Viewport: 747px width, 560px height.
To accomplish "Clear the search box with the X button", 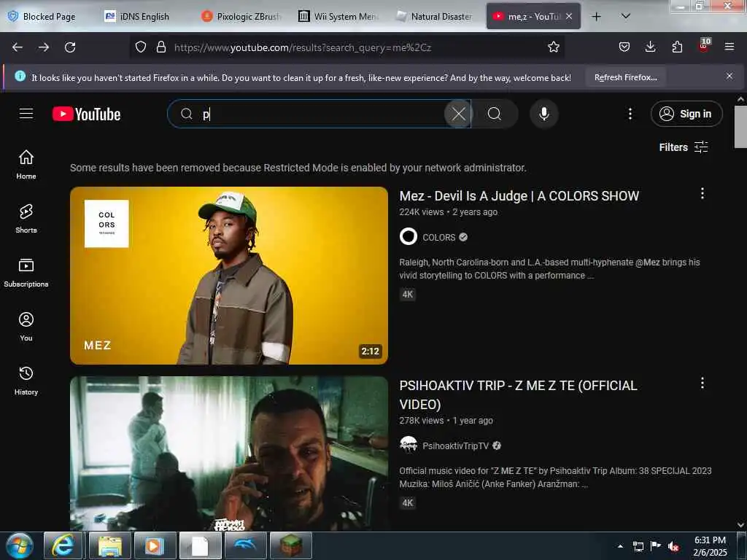I will click(458, 114).
